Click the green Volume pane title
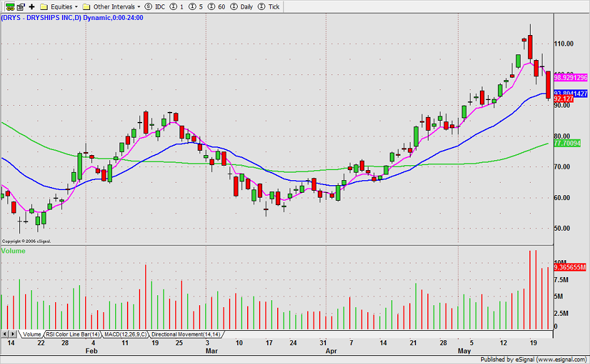Image resolution: width=590 pixels, height=364 pixels. pyautogui.click(x=13, y=251)
